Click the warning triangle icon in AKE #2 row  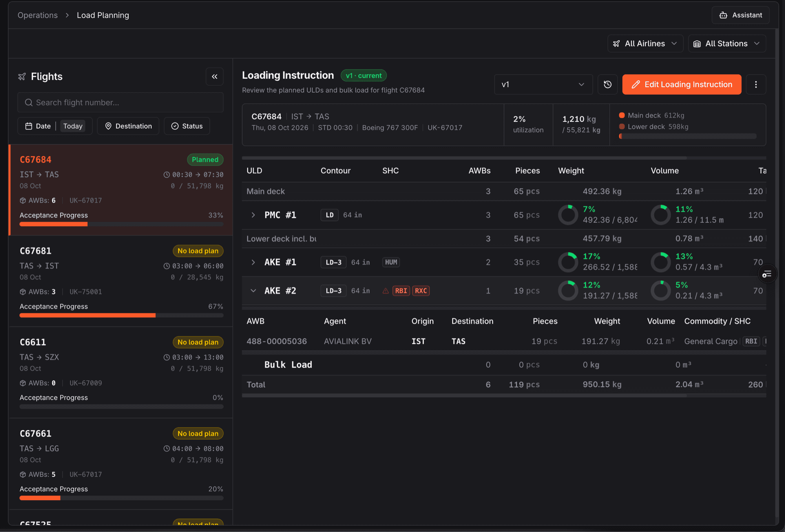click(x=385, y=291)
